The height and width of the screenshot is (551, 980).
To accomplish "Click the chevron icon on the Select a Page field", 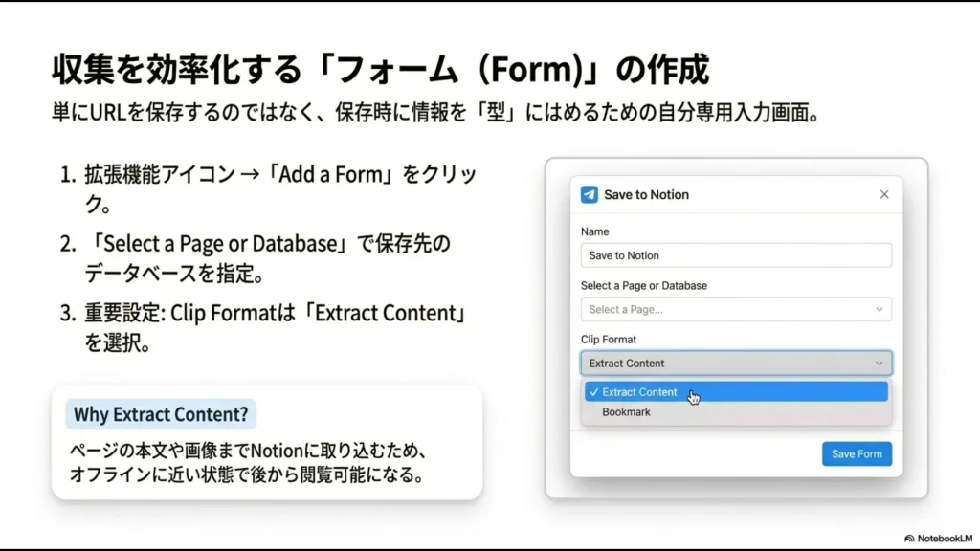I will (x=879, y=309).
